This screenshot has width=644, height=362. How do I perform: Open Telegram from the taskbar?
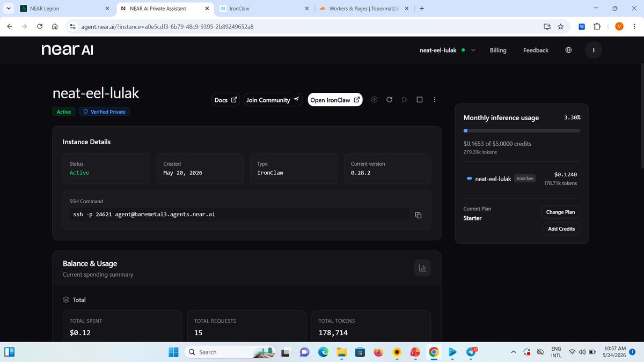[x=471, y=352]
